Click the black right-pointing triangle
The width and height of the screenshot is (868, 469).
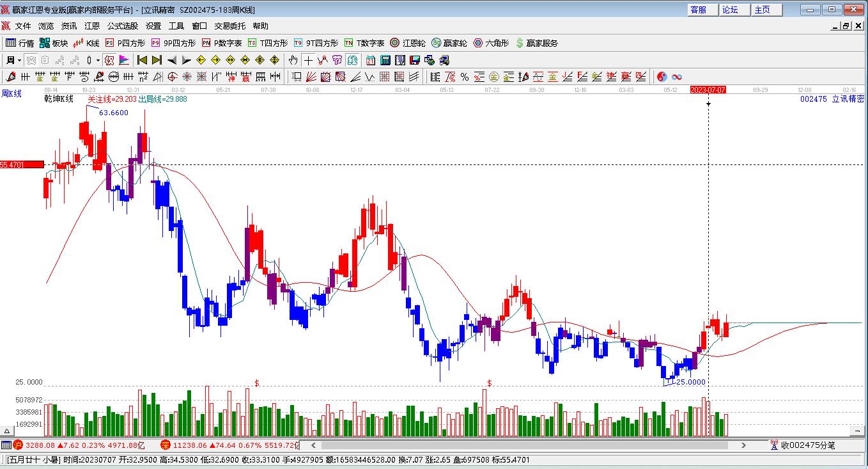click(x=186, y=60)
